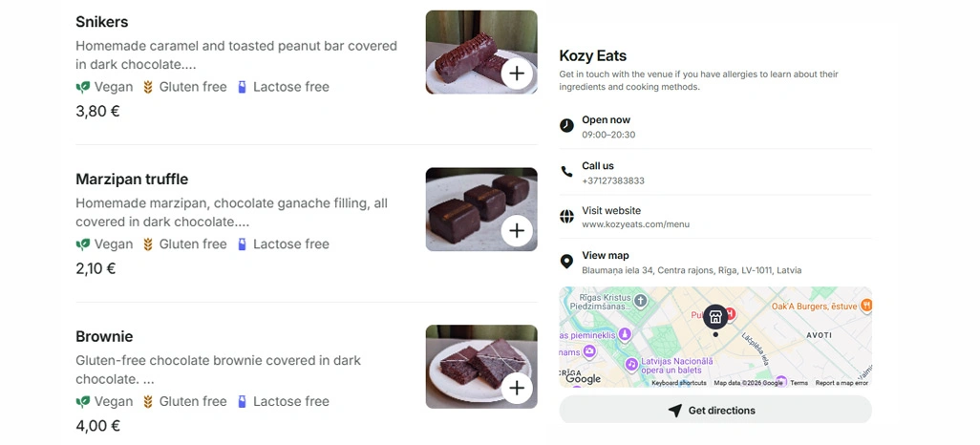Click the clock icon beside Open now

[566, 126]
